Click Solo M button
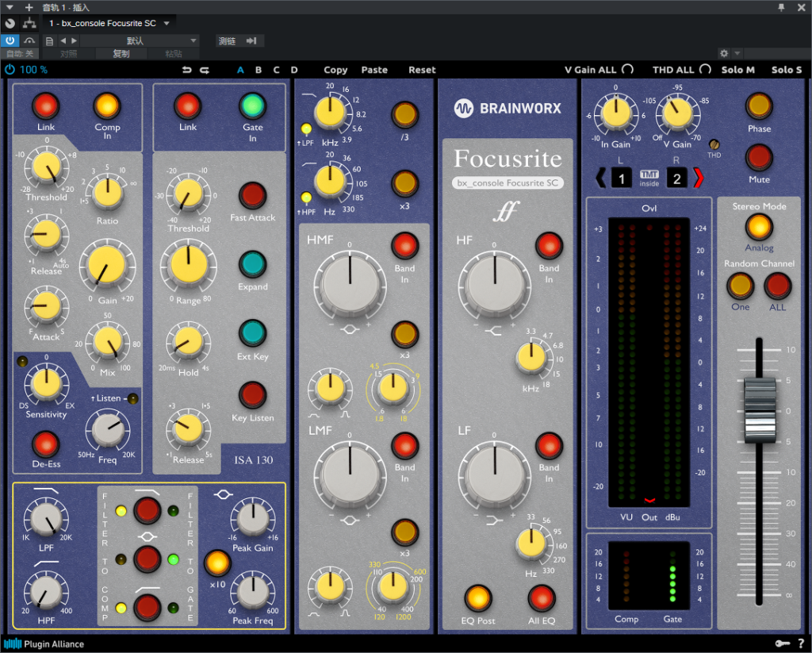The height and width of the screenshot is (653, 812). click(738, 70)
